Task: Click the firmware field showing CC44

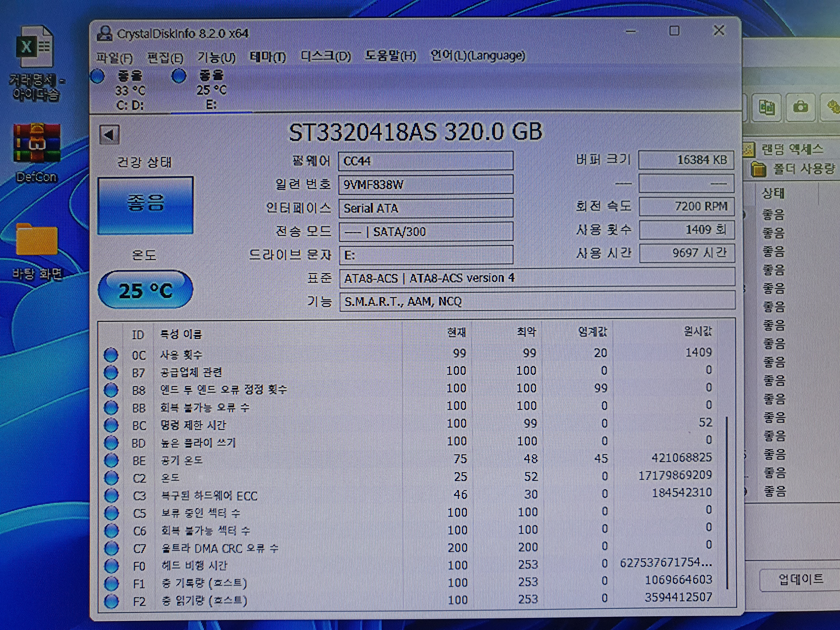Action: [426, 161]
